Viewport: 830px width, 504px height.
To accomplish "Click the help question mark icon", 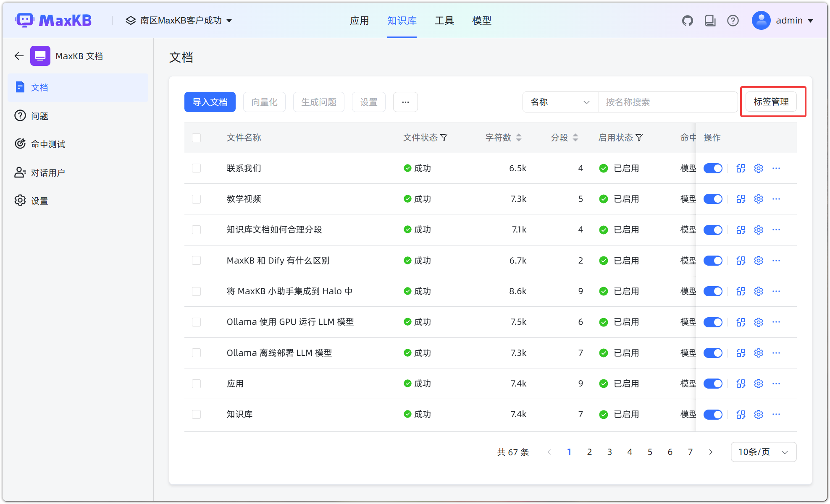I will point(733,20).
